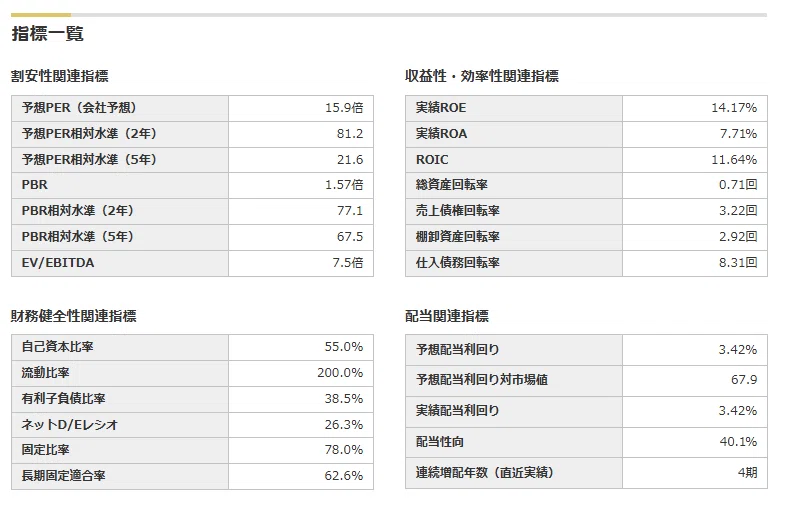Screen dimensions: 791x511
Task: Click the 予想PER（会社予想） row label
Action: (x=79, y=107)
